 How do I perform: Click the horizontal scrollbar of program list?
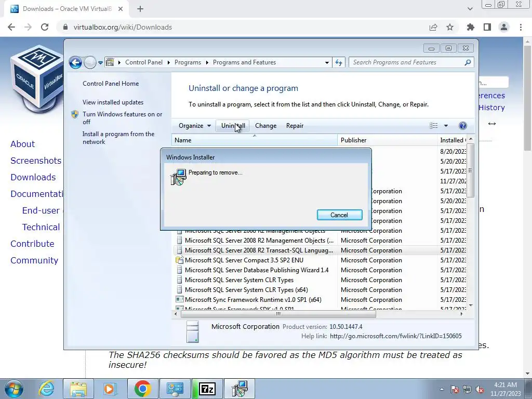tap(278, 314)
